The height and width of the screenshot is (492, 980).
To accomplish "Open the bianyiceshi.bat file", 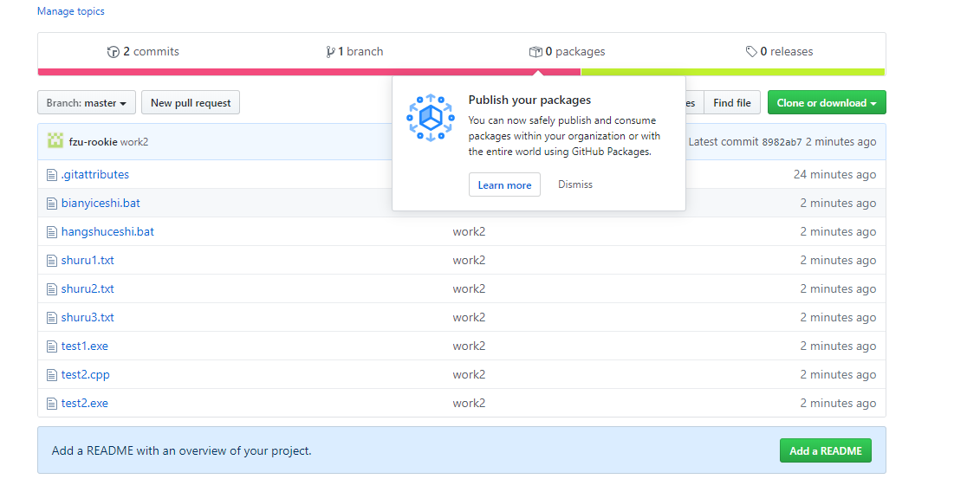I will pos(101,204).
